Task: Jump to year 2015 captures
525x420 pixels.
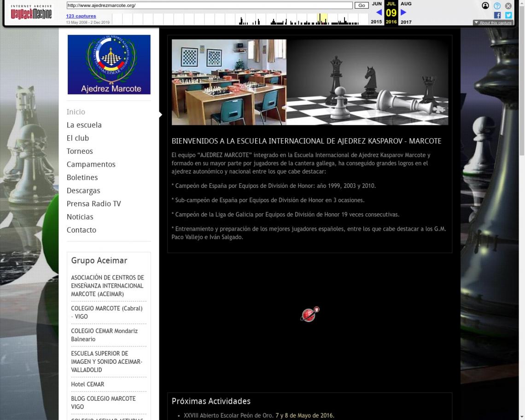Action: (376, 22)
